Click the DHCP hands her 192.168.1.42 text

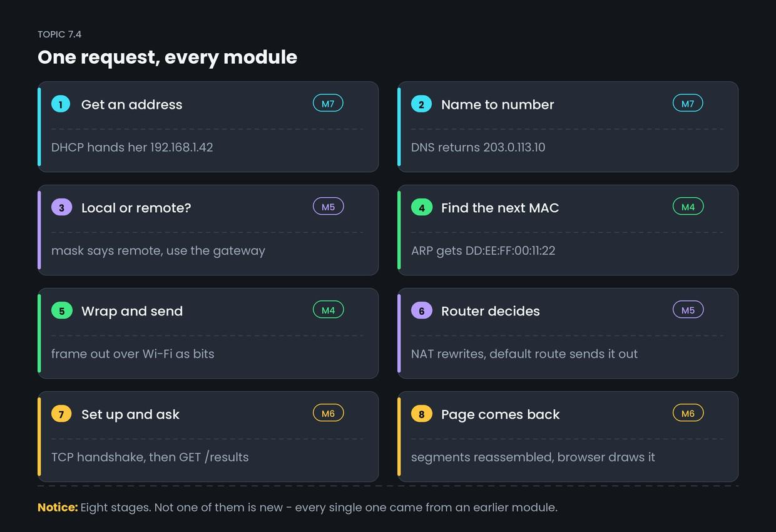coord(132,147)
